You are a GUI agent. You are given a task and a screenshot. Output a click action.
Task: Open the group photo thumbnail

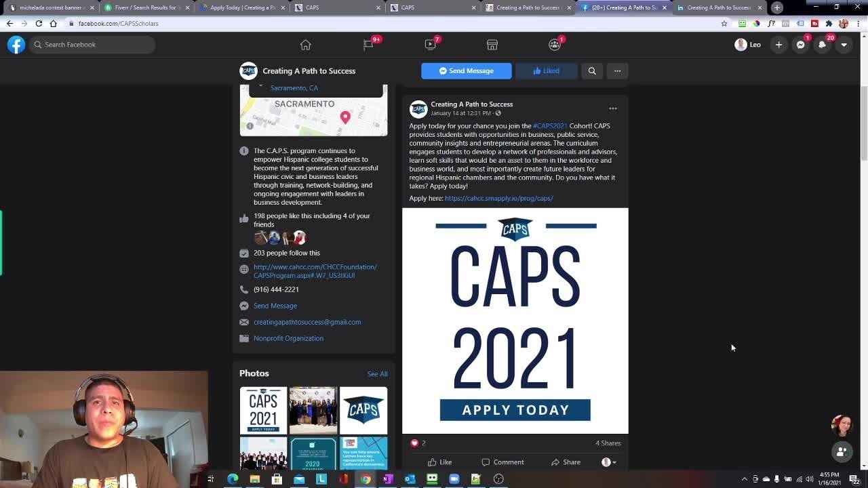click(313, 410)
